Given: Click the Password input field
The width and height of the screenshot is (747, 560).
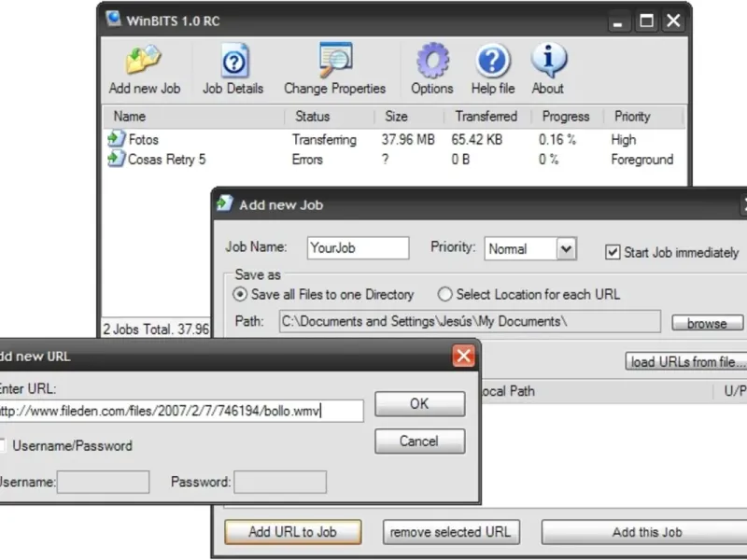Looking at the screenshot, I should point(281,482).
